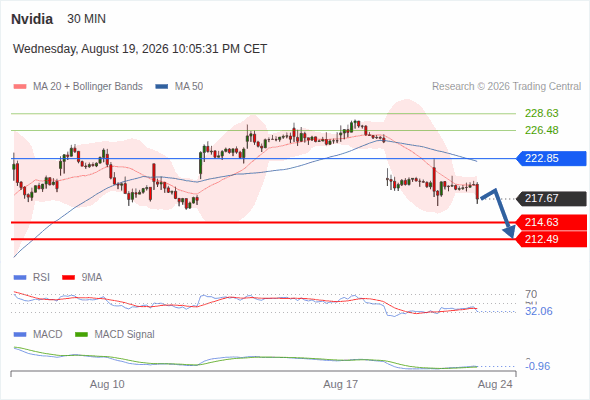Click the MA 20 + Bollinger Bands legend label
590x400 pixels.
(x=88, y=87)
